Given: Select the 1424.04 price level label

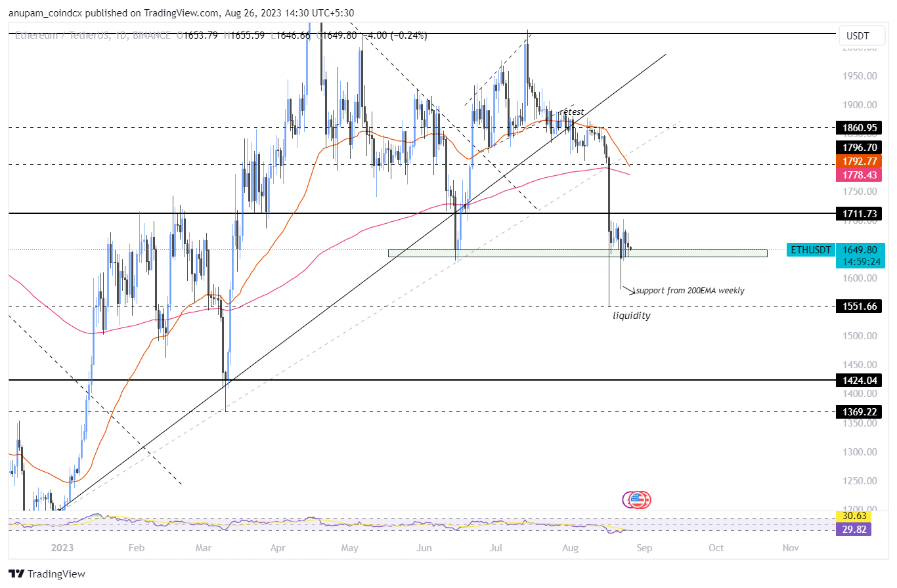Looking at the screenshot, I should point(859,380).
